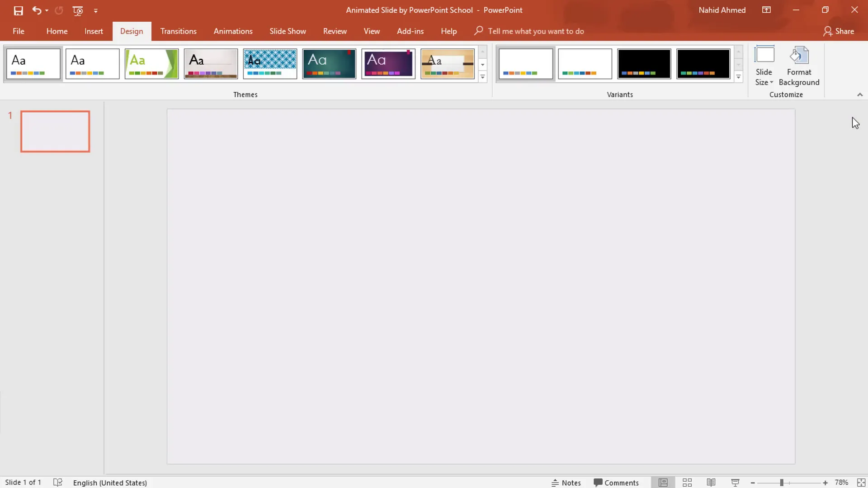The width and height of the screenshot is (868, 488).
Task: Open Ribbon Display Options
Action: click(766, 10)
